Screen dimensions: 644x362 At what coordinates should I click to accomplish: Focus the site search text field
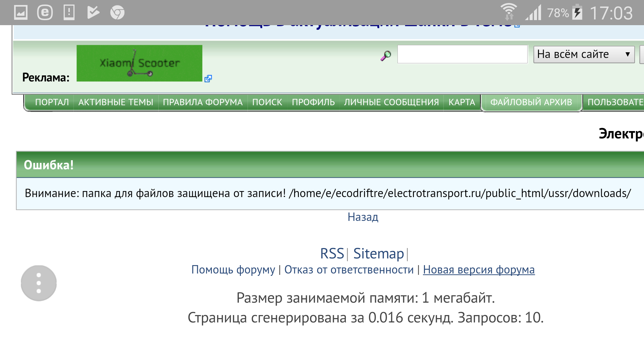point(462,54)
